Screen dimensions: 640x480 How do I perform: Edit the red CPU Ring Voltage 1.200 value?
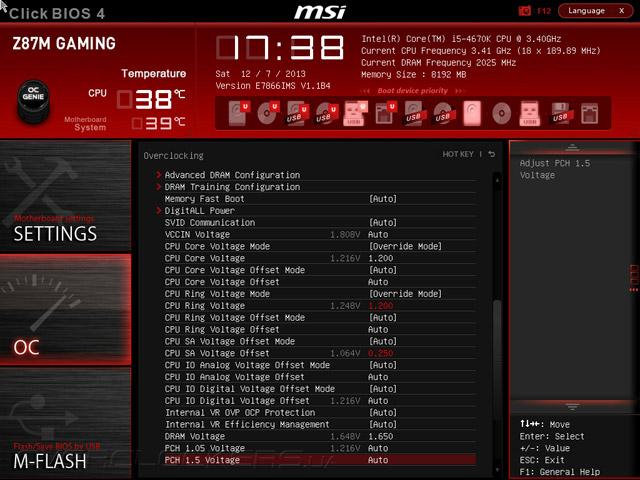coord(380,305)
